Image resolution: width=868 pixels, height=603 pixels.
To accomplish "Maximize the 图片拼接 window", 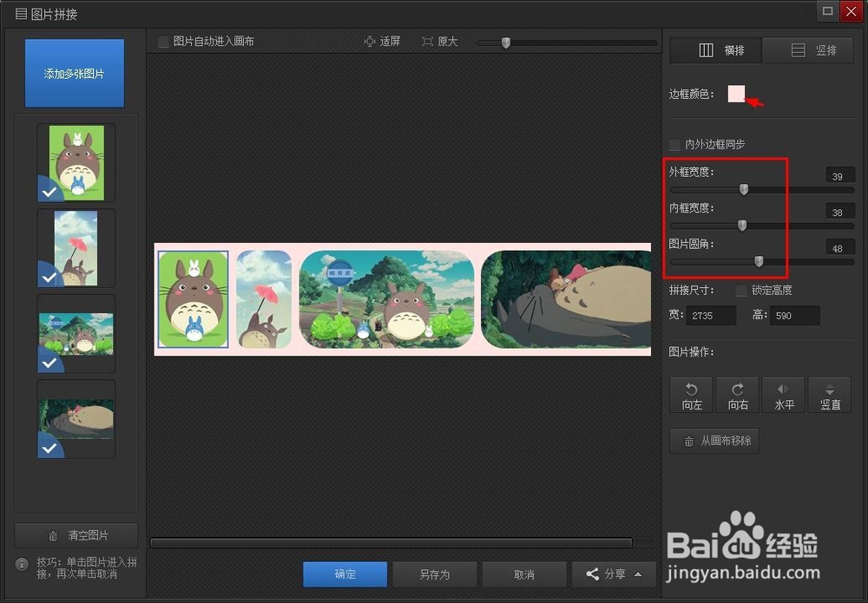I will [x=827, y=11].
